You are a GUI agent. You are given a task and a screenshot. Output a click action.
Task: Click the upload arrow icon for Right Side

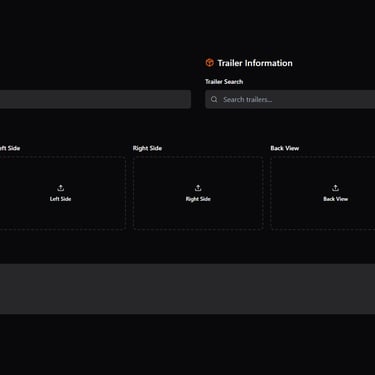[198, 188]
